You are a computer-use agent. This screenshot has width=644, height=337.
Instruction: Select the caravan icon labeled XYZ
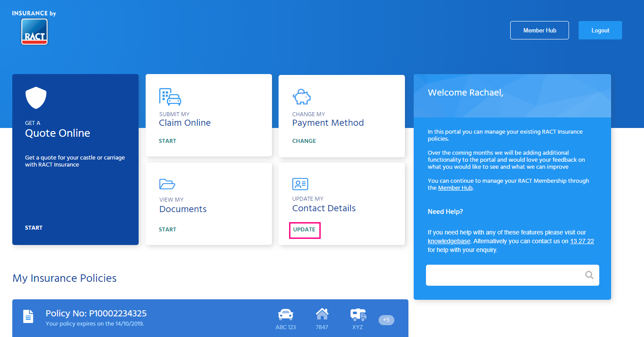358,315
